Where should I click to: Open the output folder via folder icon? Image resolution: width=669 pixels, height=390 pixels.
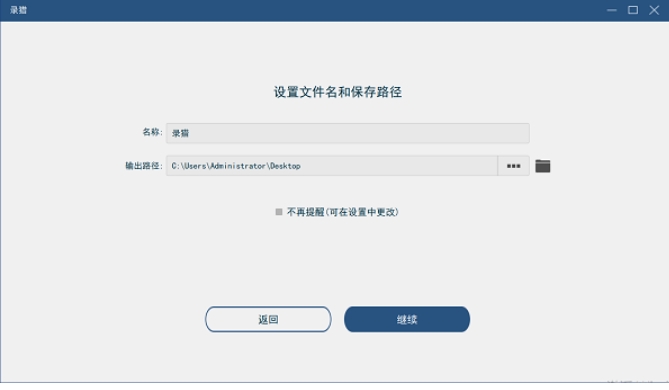pos(543,166)
